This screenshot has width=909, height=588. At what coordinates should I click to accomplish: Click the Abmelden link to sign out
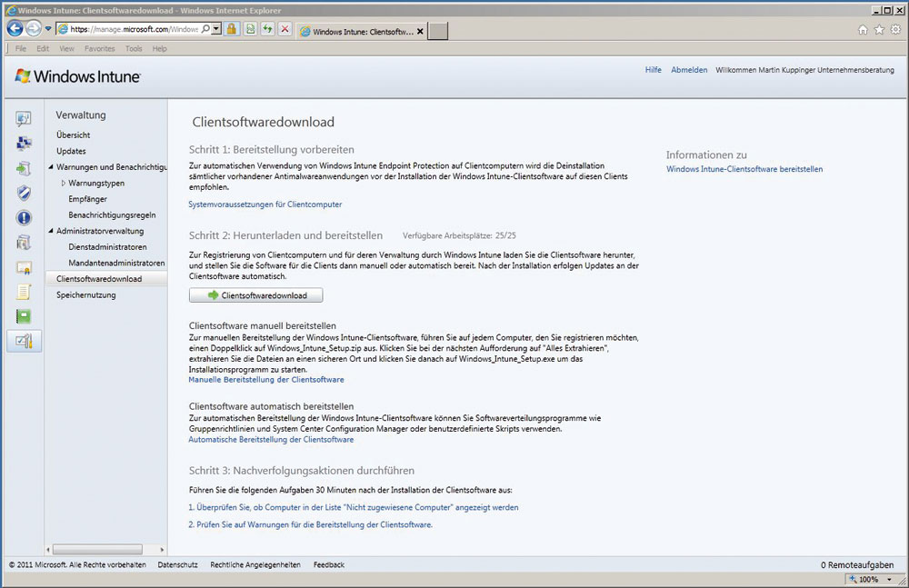click(x=689, y=70)
